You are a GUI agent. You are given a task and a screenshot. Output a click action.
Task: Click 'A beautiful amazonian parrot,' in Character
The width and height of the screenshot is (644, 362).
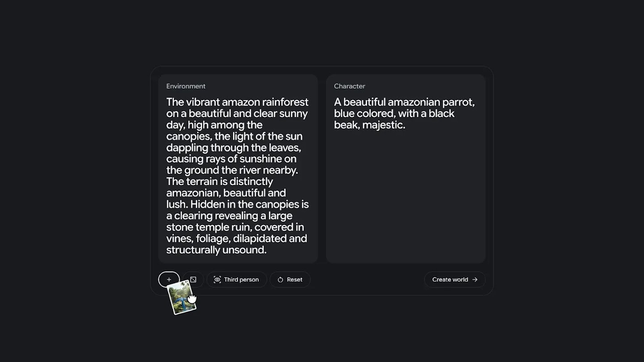(404, 102)
